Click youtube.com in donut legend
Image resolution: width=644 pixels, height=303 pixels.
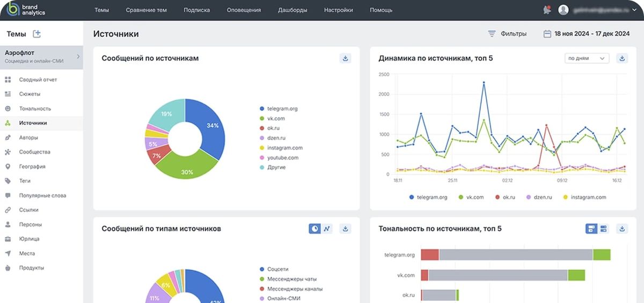point(279,158)
